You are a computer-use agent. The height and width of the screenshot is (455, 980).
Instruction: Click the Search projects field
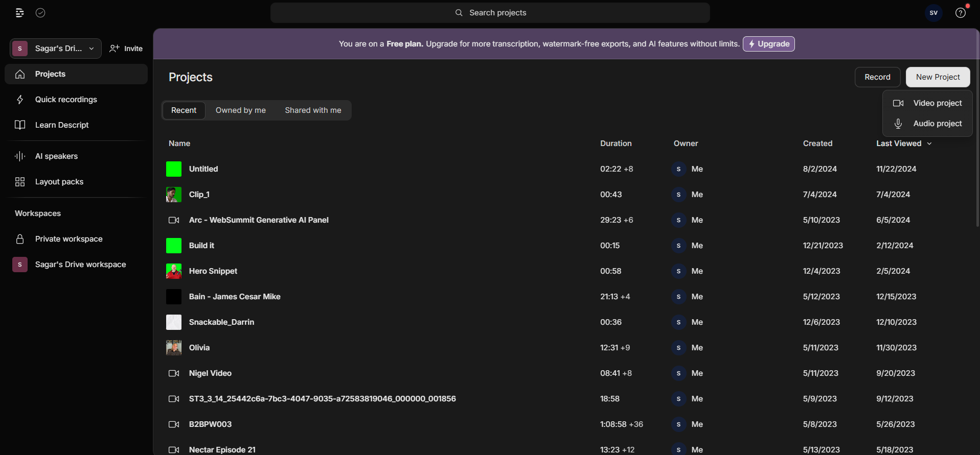490,13
